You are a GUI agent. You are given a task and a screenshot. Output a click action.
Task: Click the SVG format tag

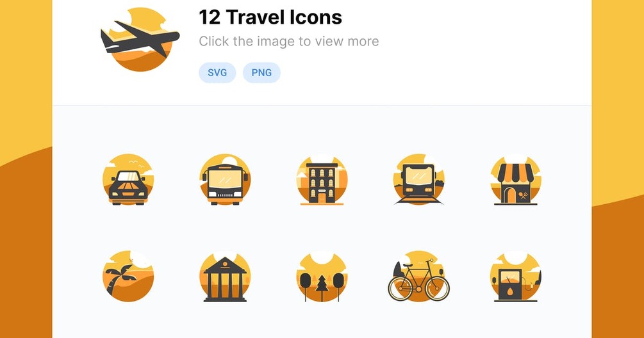[217, 72]
